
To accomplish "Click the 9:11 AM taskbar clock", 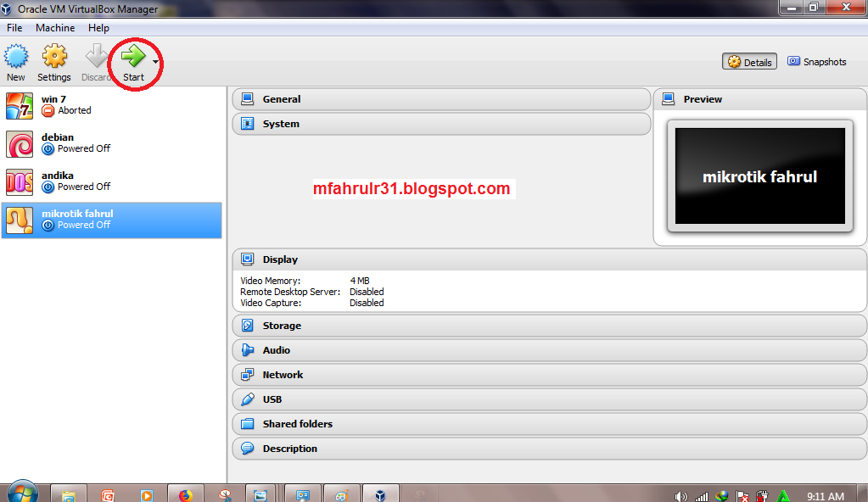I will [826, 496].
